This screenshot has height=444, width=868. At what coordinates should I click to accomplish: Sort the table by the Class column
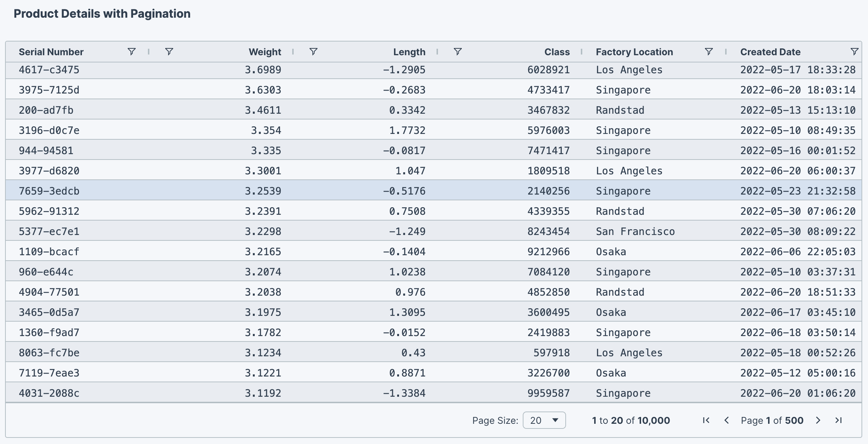[x=557, y=52]
